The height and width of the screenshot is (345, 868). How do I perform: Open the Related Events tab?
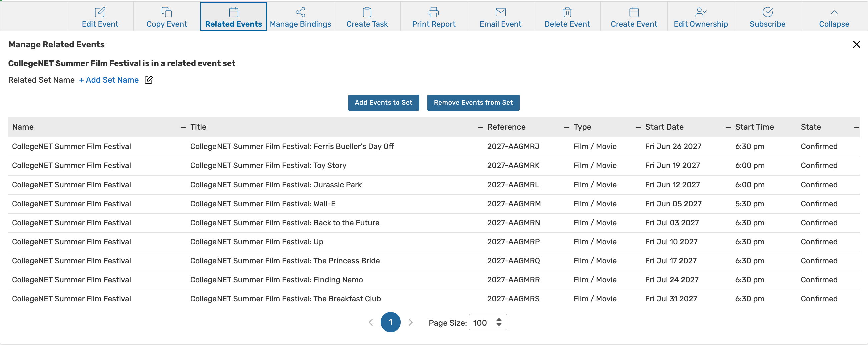click(234, 16)
